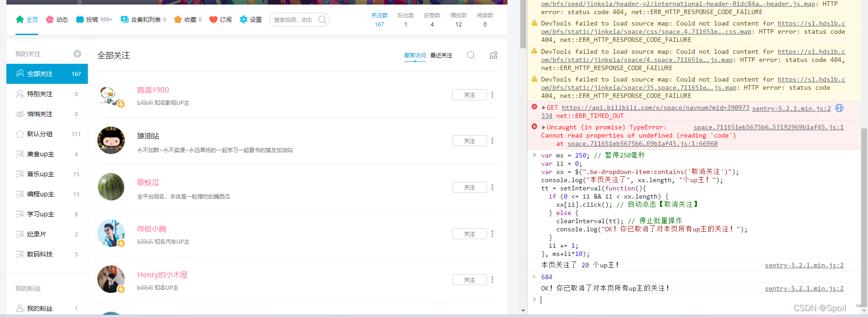Click the warning icon of the css.map message
The height and width of the screenshot is (317, 868).
(x=534, y=23)
